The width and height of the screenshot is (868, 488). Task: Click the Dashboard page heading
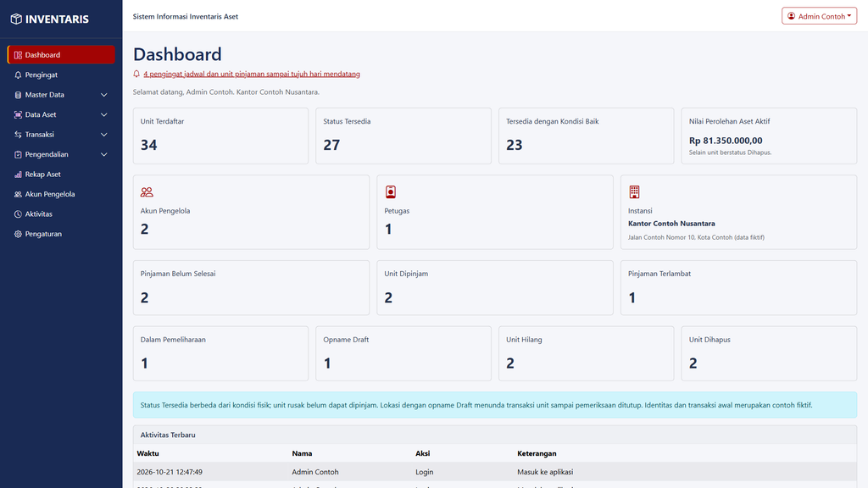177,54
